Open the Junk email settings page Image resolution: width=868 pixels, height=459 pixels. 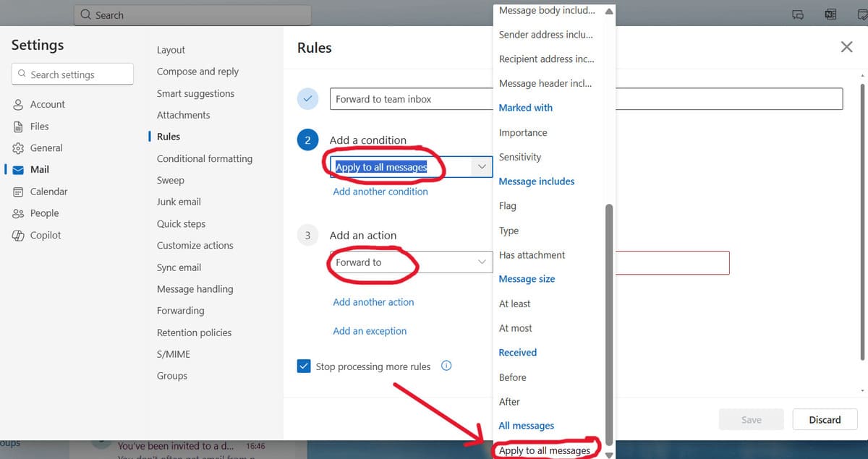pos(178,202)
